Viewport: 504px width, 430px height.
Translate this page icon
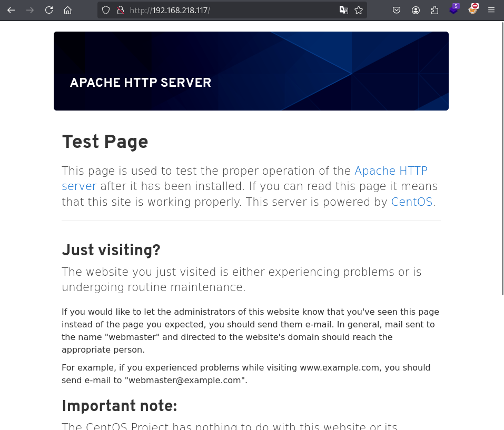point(343,11)
